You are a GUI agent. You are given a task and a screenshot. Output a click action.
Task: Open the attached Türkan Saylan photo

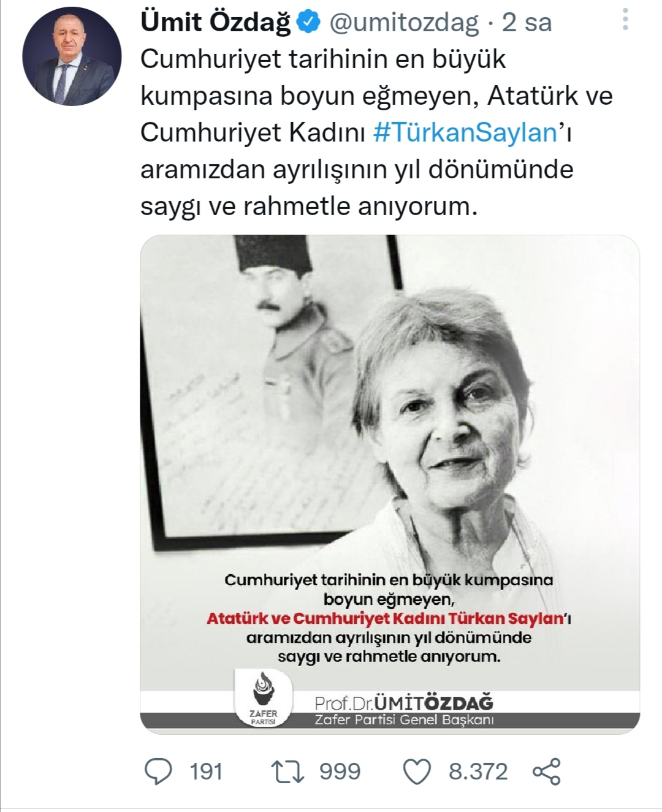point(390,484)
